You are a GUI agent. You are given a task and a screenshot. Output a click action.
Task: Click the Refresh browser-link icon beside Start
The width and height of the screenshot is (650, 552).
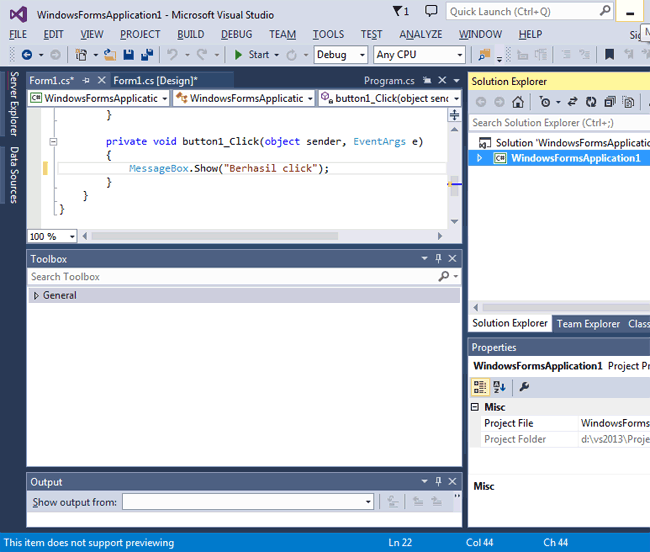(x=291, y=55)
